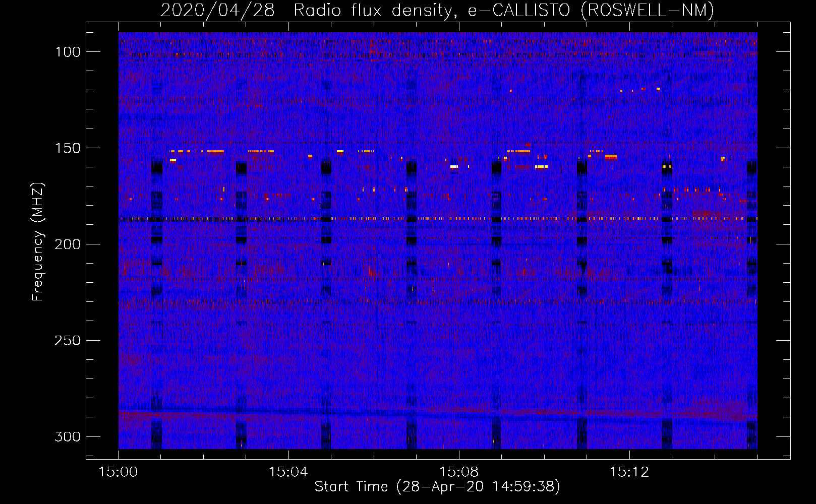Click the time tick label '15:08'

458,472
